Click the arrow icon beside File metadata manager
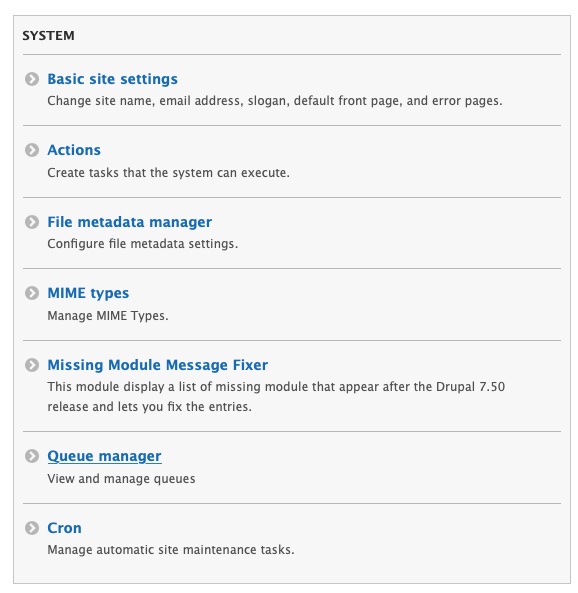This screenshot has width=578, height=593. tap(32, 222)
